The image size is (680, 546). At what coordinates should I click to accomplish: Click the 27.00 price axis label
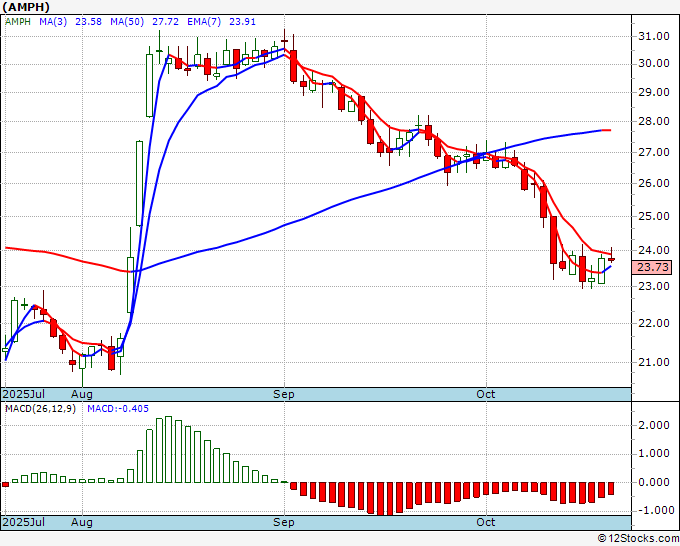654,153
